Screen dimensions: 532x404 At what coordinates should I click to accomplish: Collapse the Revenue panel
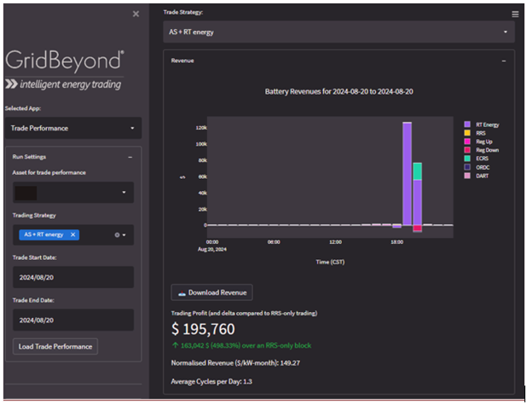504,61
